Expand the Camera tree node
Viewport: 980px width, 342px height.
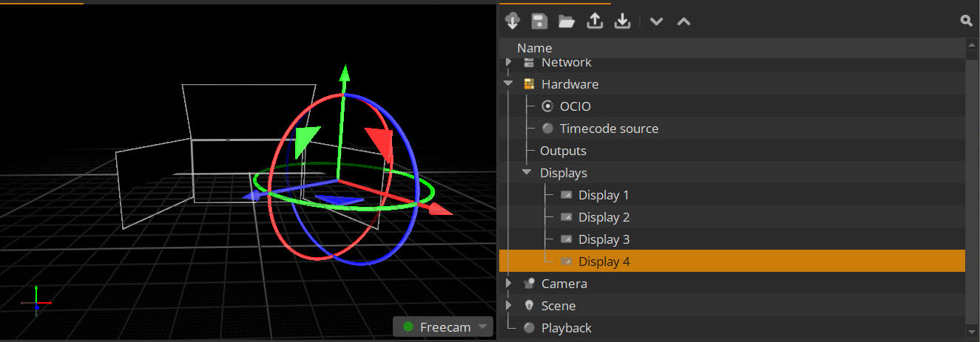pyautogui.click(x=508, y=283)
